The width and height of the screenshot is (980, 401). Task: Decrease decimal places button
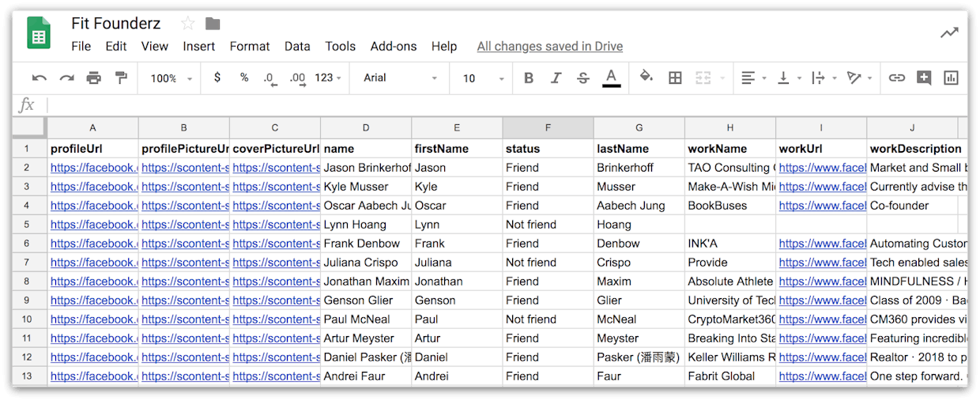click(x=269, y=78)
